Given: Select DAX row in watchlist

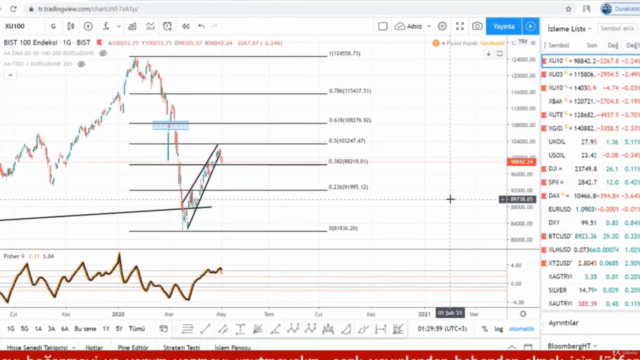Looking at the screenshot, I should tap(591, 196).
